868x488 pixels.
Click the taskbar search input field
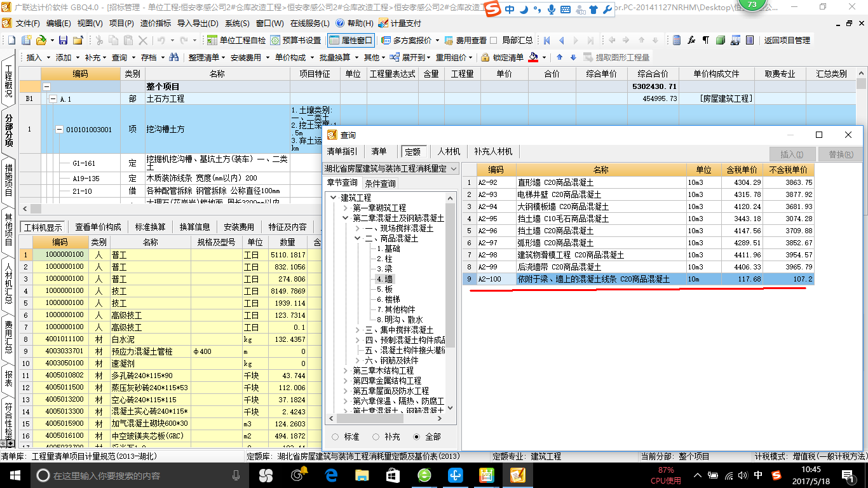coord(140,475)
